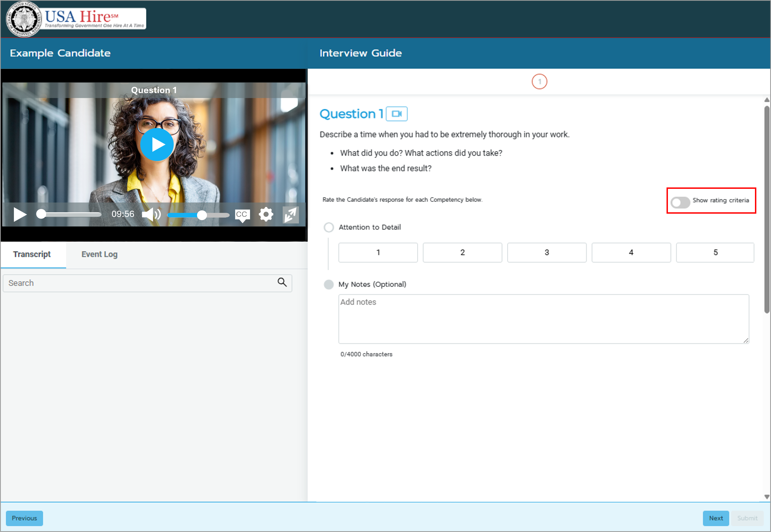Click the 'Interview Guide' heading
The height and width of the screenshot is (532, 771).
(x=361, y=53)
